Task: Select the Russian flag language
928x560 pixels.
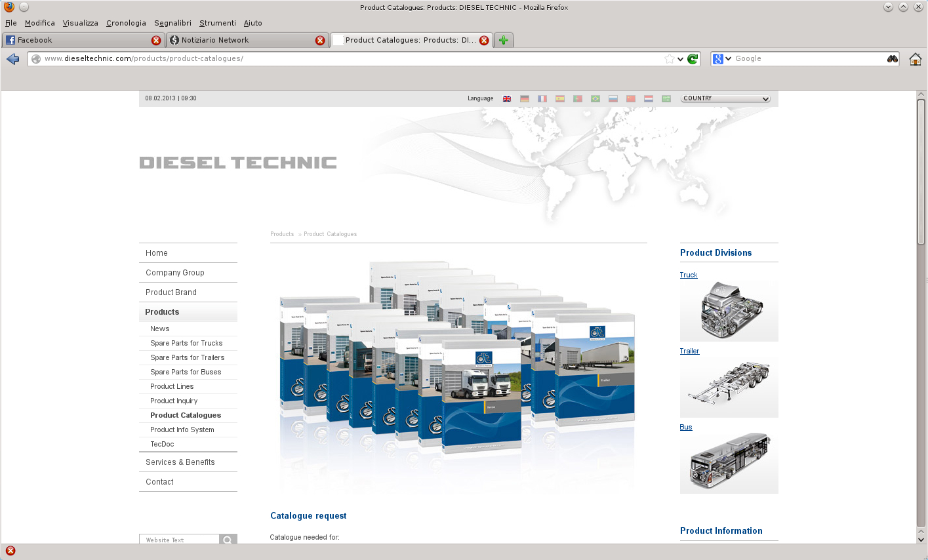Action: pos(613,98)
